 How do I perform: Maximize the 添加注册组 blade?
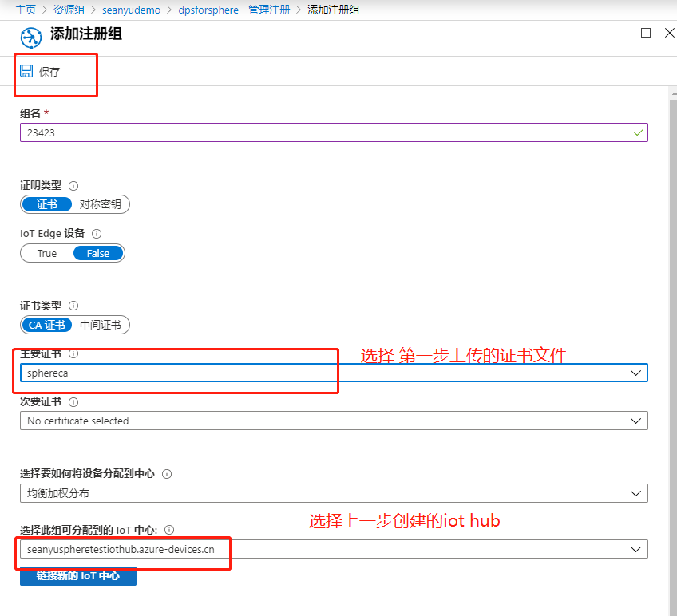(646, 33)
